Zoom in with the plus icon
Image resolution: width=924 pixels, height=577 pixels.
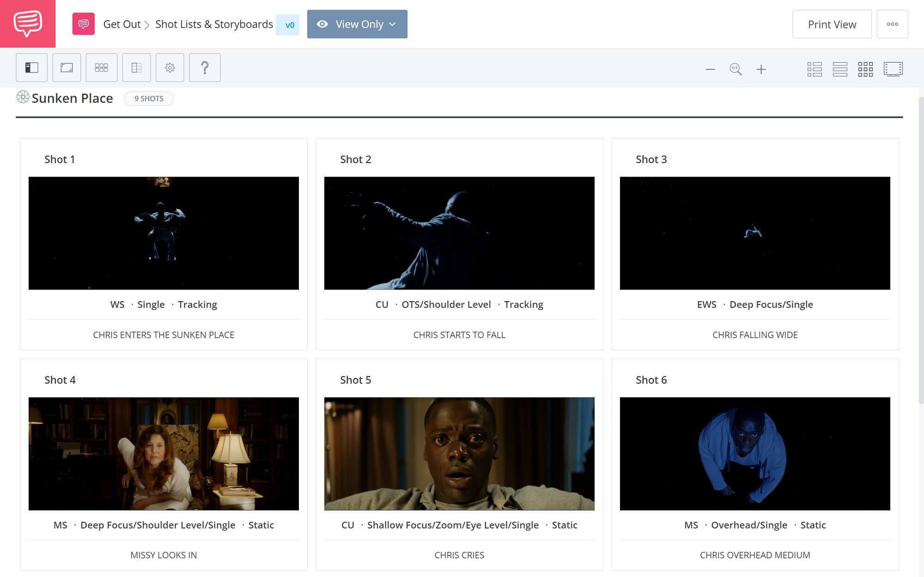[x=761, y=69]
